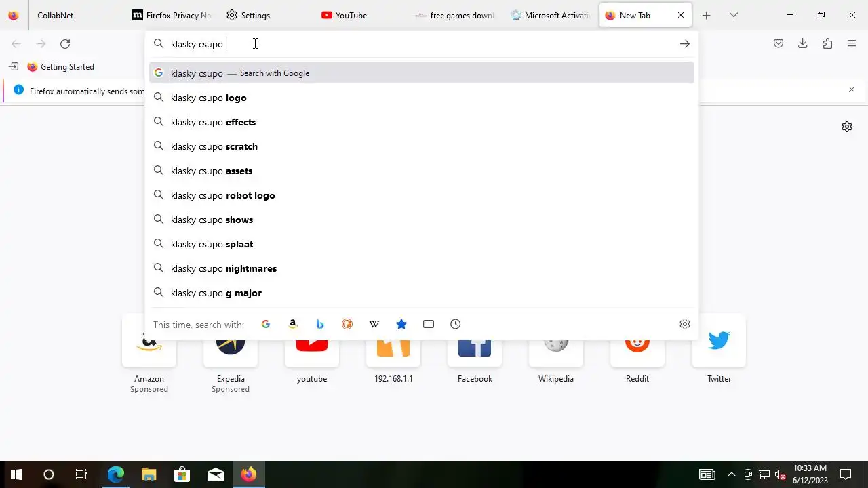Viewport: 868px width, 488px height.
Task: Switch to Firefox Privacy Notice tab
Action: (173, 15)
